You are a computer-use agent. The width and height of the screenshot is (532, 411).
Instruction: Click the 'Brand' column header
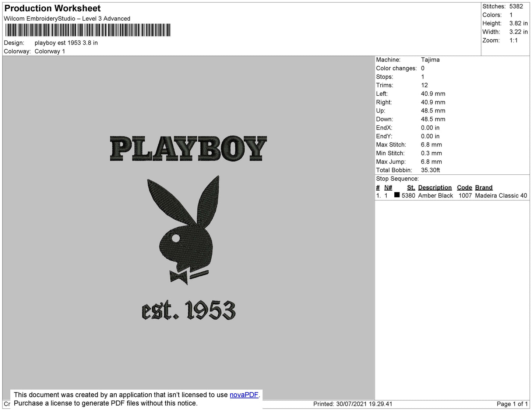tap(484, 187)
